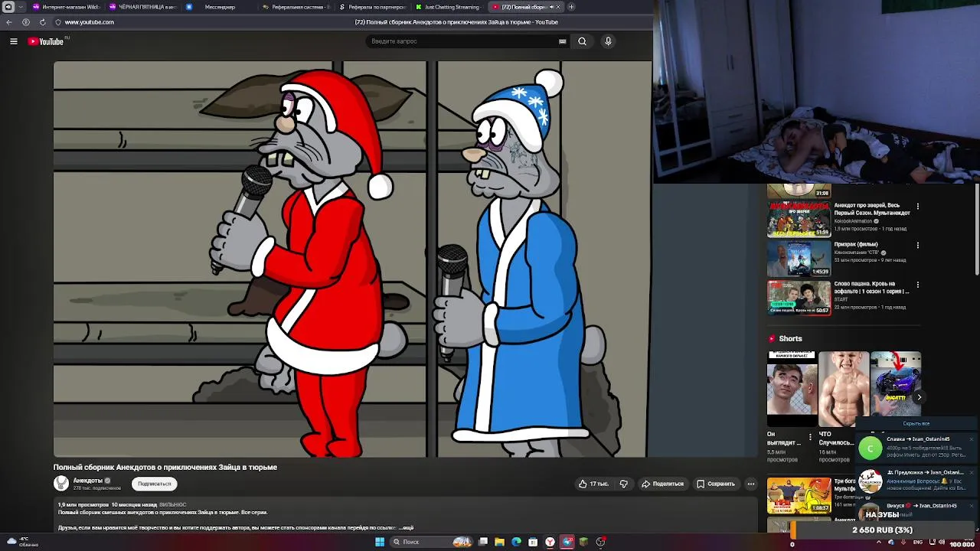Hide all notifications with 'Скрыть все'
Screen dimensions: 980x551
coord(916,423)
